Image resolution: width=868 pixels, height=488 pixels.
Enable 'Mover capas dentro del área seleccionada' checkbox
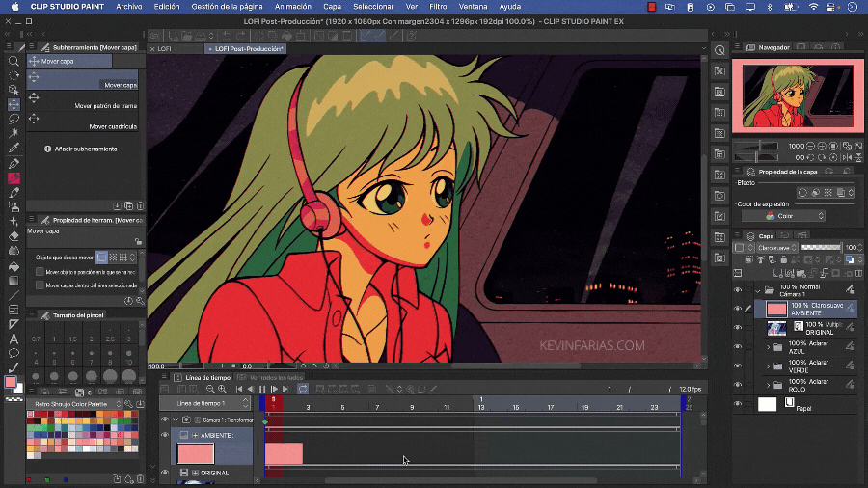(x=40, y=285)
